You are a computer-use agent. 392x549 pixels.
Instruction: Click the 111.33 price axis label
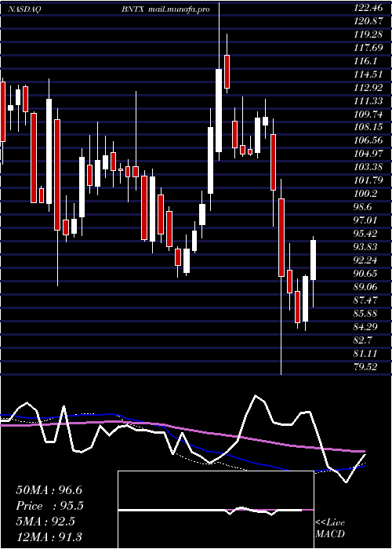pyautogui.click(x=367, y=101)
